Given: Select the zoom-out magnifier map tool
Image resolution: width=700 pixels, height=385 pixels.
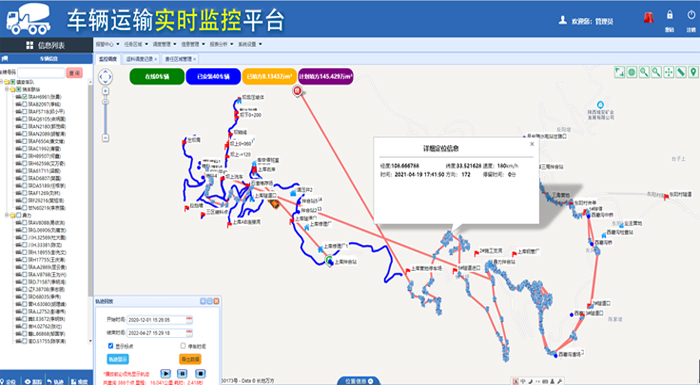Looking at the screenshot, I should tap(656, 72).
